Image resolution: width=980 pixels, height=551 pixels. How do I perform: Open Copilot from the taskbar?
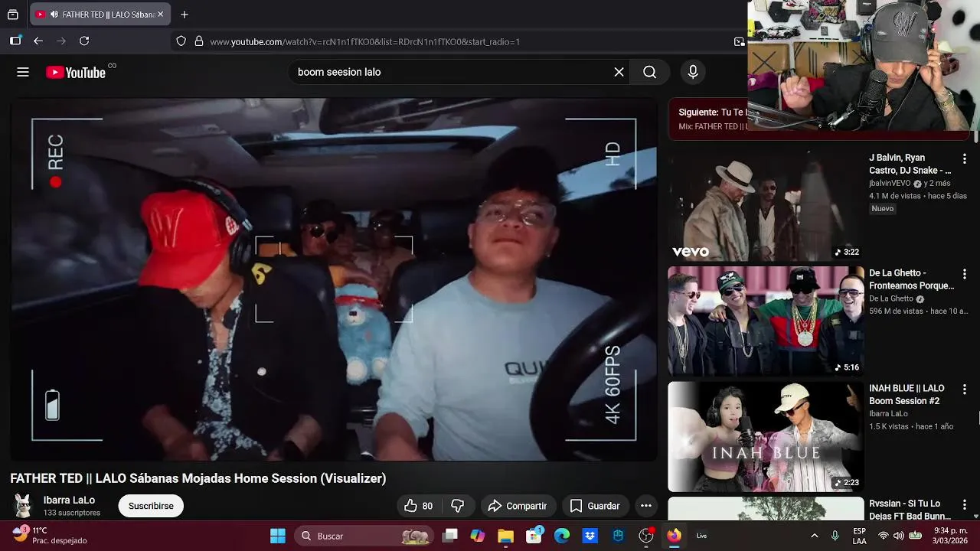pos(477,536)
